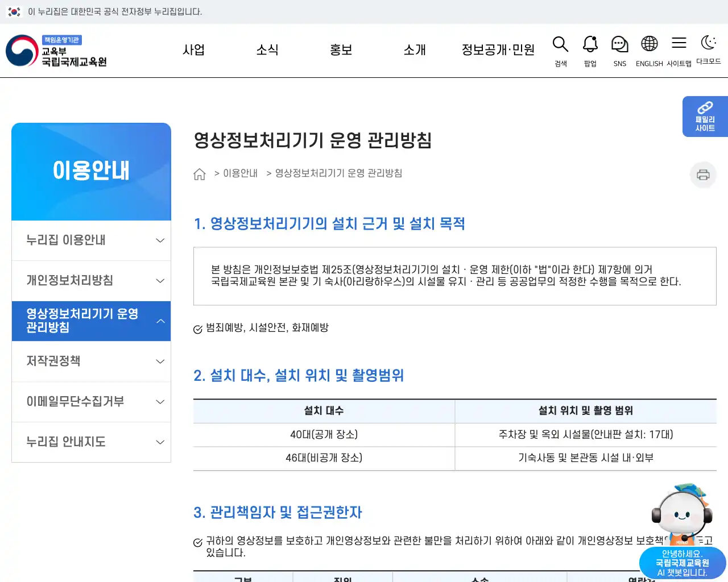Expand 누리집 안내지도 sidebar chevron

[x=160, y=442]
